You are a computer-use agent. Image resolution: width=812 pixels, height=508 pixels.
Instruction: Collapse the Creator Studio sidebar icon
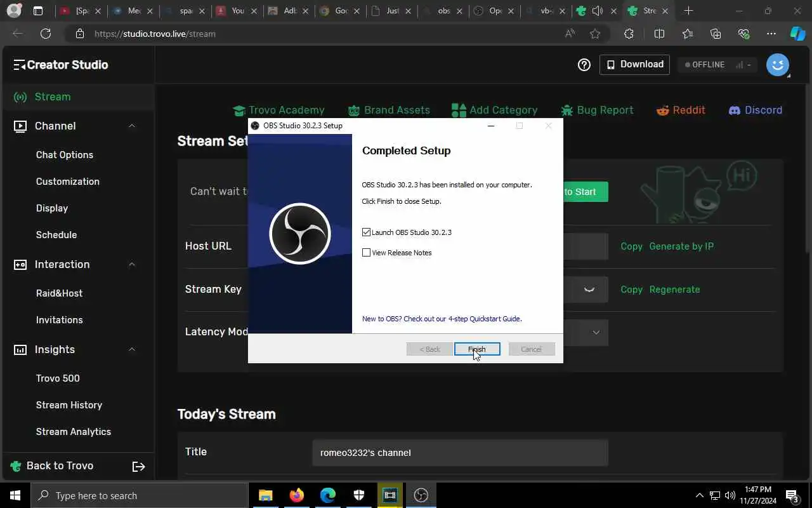coord(19,65)
